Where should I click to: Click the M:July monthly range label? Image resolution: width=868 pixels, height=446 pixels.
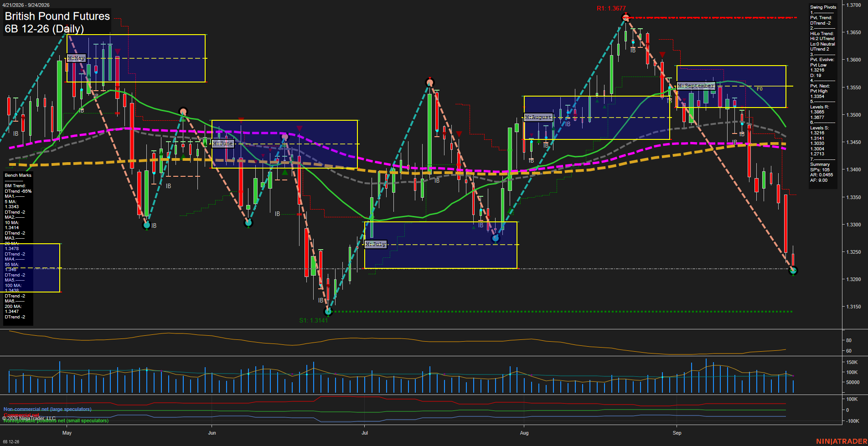(x=376, y=244)
